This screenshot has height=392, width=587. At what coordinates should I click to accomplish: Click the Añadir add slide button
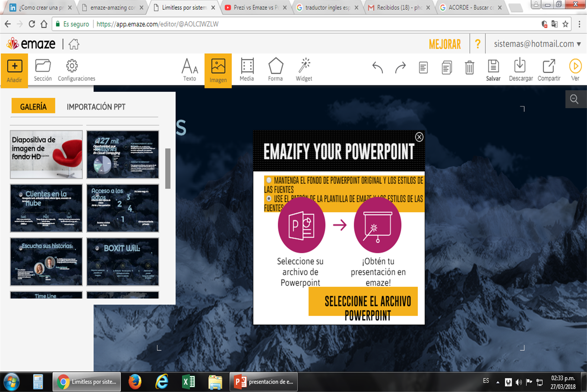coord(14,71)
